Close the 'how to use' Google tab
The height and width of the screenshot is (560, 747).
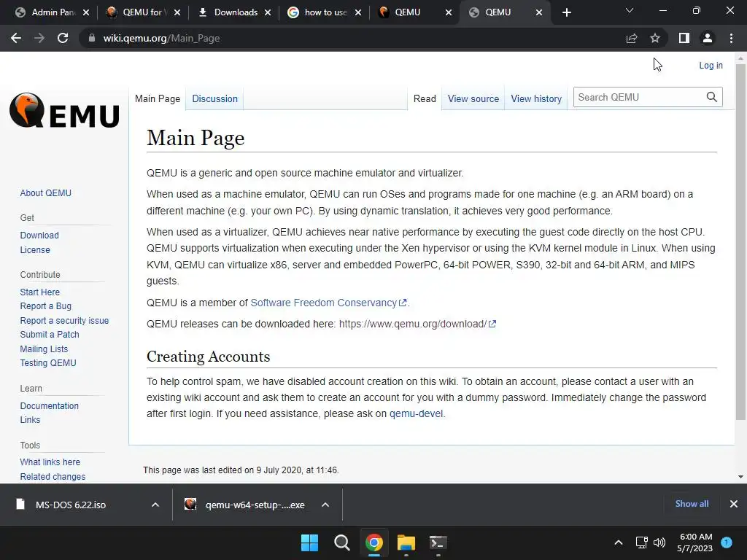(358, 12)
